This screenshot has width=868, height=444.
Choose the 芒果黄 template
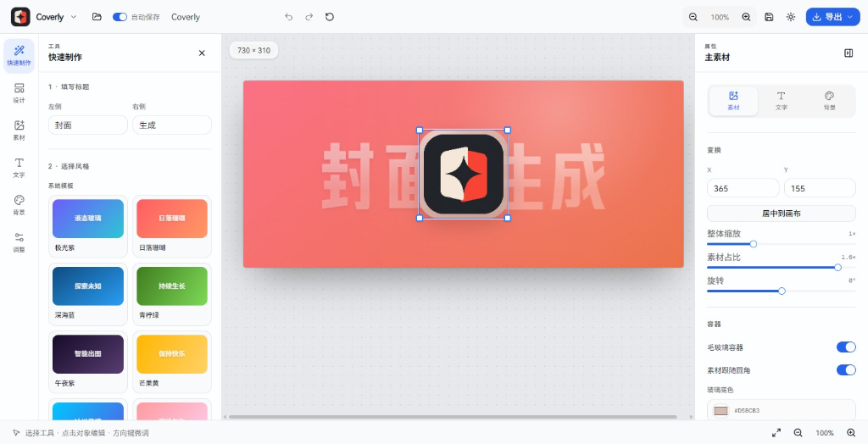(171, 362)
